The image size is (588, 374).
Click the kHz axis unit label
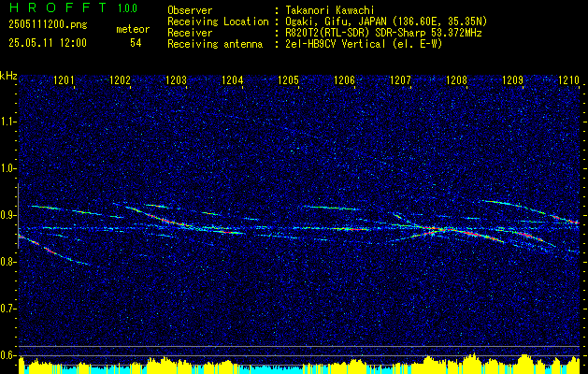pyautogui.click(x=8, y=76)
